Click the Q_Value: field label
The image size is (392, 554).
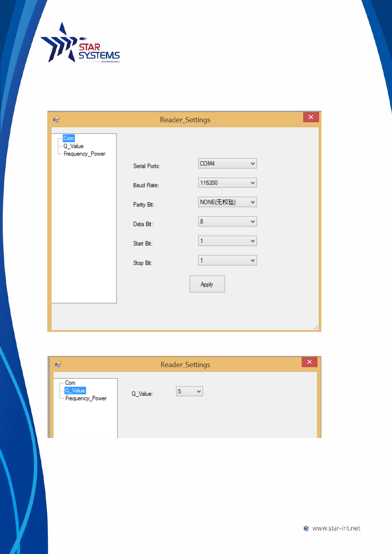tap(142, 394)
